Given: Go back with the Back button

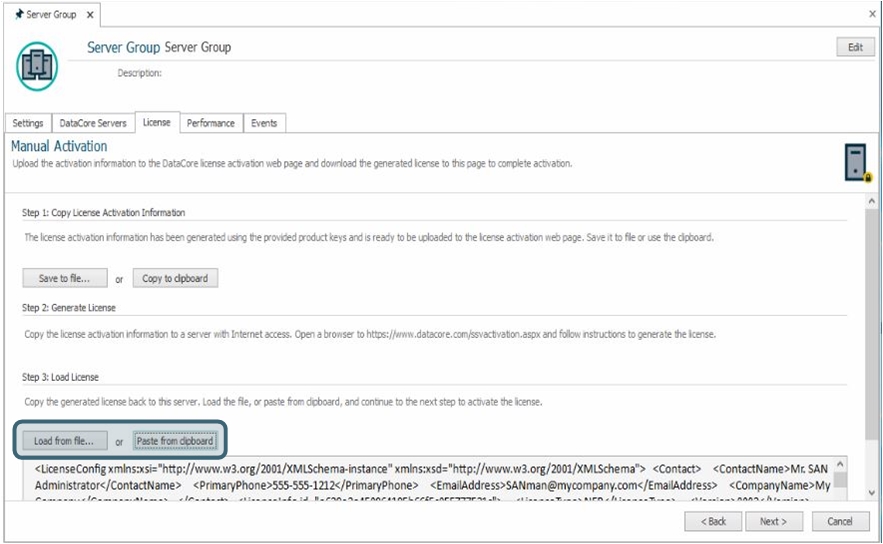Looking at the screenshot, I should coord(713,521).
